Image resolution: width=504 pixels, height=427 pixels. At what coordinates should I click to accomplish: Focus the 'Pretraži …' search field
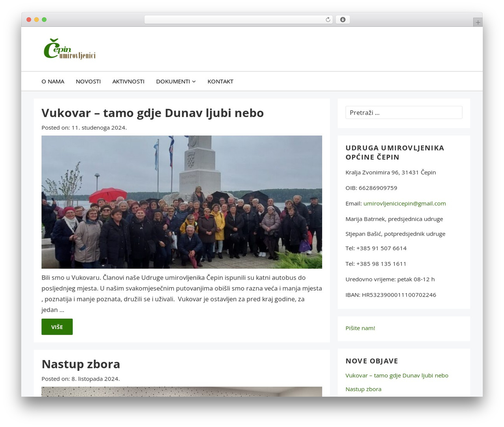[404, 113]
